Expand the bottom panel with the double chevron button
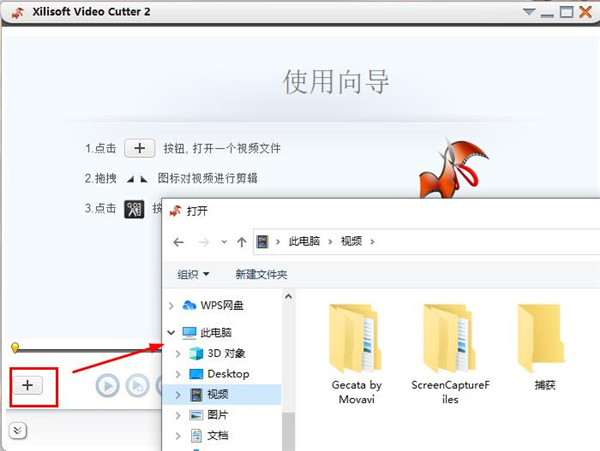Screen dimensions: 600x451 point(17,431)
